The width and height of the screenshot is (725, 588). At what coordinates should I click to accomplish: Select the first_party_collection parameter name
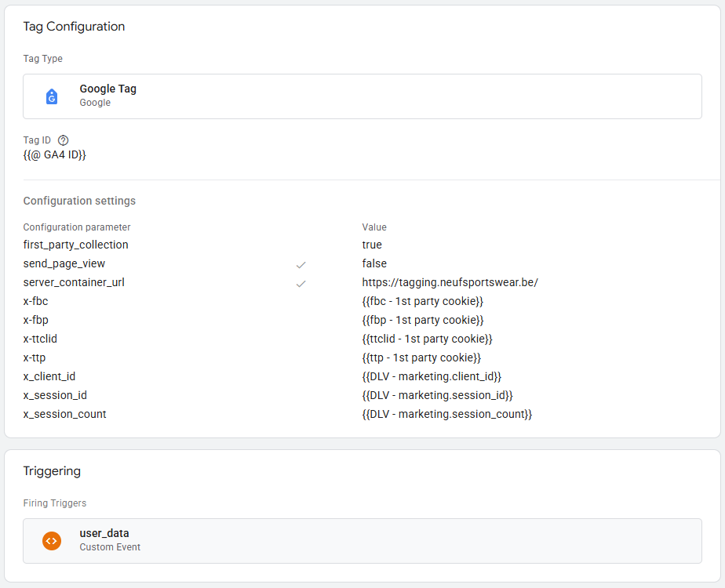75,245
